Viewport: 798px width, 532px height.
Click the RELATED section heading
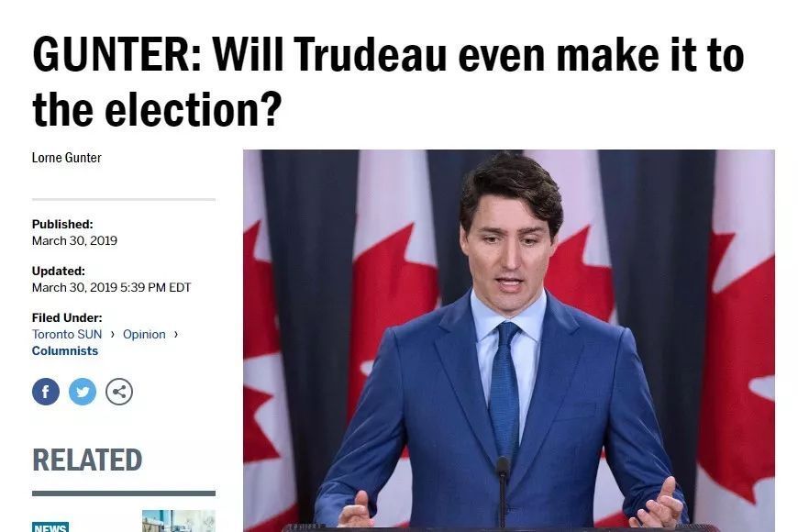(x=87, y=460)
